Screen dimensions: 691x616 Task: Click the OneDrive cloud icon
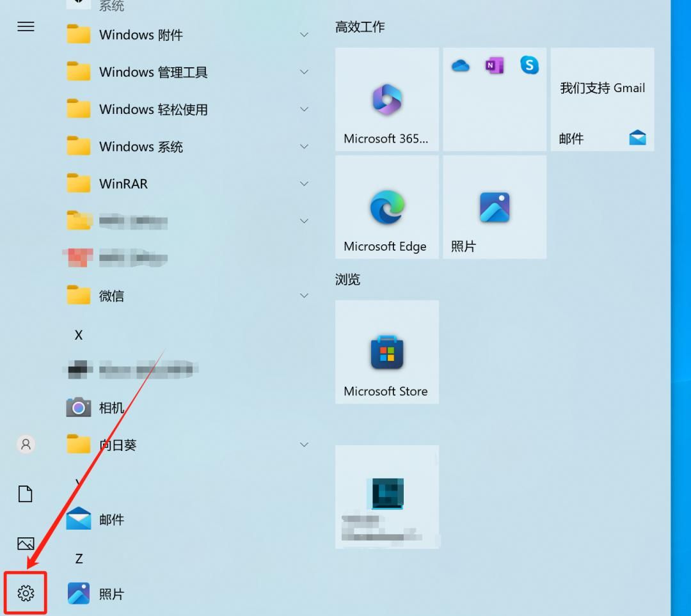[x=460, y=65]
